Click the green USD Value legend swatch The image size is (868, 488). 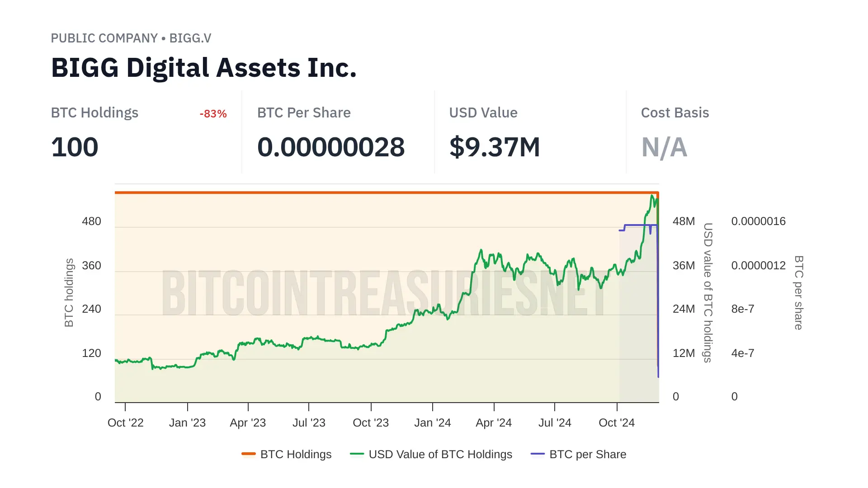(357, 454)
